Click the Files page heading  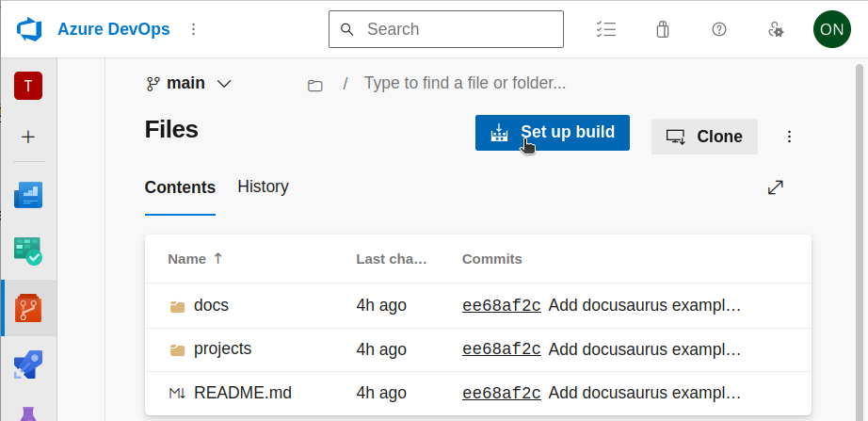point(171,130)
